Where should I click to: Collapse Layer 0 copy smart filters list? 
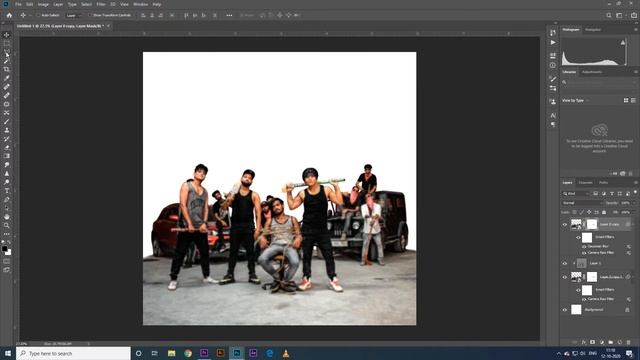tap(633, 224)
